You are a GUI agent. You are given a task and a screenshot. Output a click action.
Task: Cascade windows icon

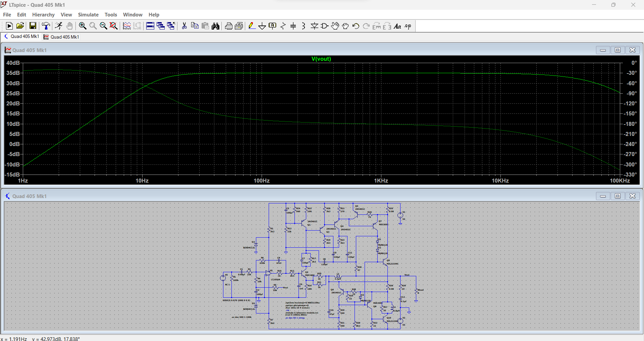click(161, 26)
